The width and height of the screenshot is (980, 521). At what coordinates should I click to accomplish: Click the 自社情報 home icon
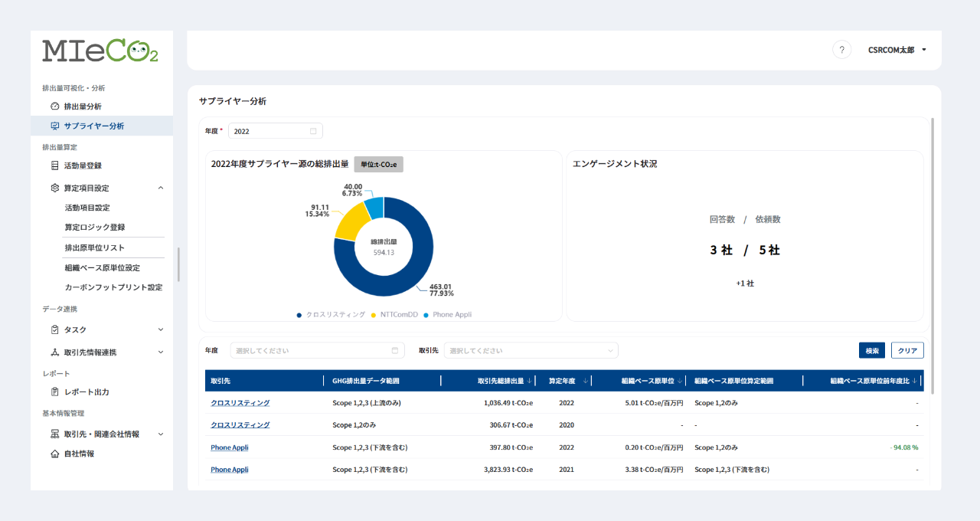click(54, 454)
